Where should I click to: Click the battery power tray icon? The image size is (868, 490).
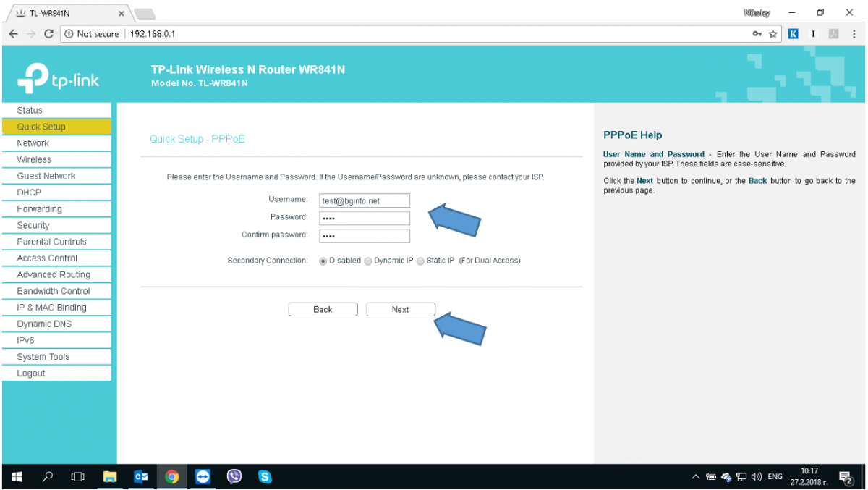[x=711, y=477]
